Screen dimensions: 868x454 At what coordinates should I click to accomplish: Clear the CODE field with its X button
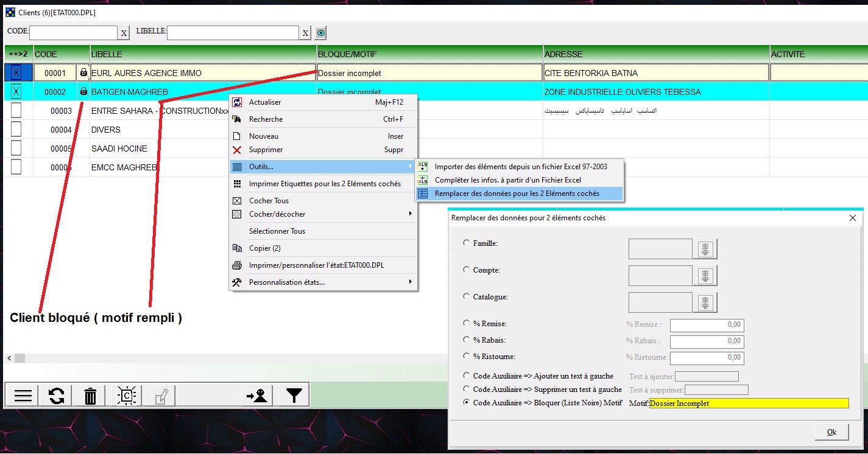point(124,33)
